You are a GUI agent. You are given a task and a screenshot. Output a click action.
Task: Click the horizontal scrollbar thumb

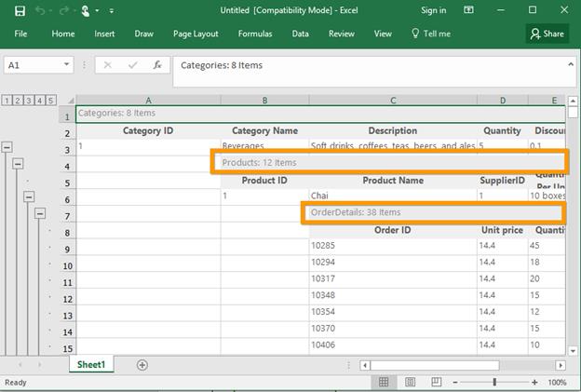(x=435, y=365)
